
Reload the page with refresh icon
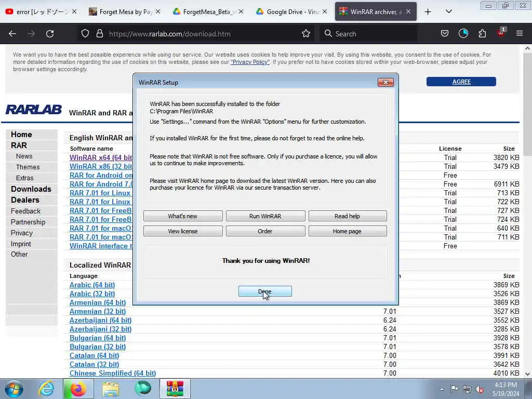50,34
